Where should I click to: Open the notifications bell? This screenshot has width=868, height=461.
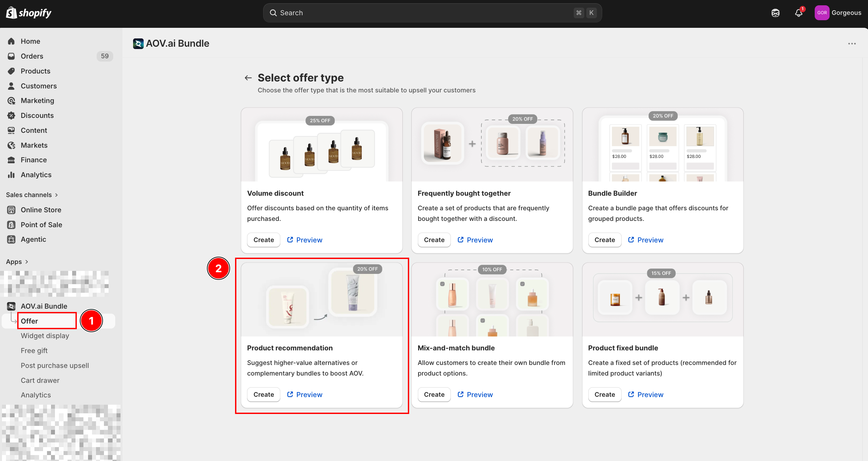pos(798,13)
